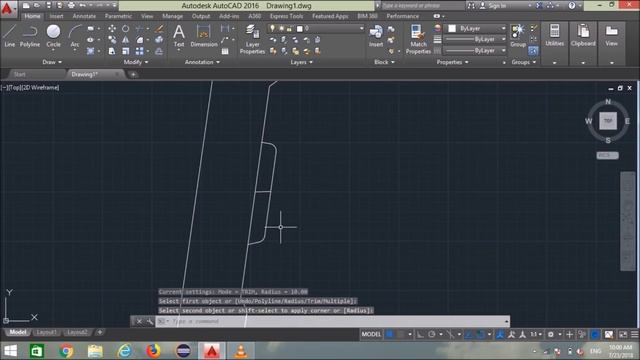Click the Stretch tool icon
The image size is (640, 360).
[112, 51]
